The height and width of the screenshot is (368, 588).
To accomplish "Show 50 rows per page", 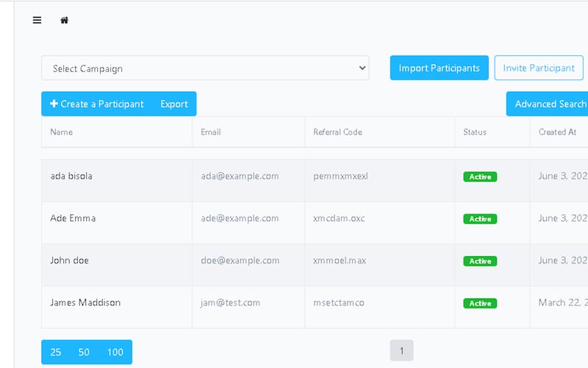I will (x=84, y=353).
